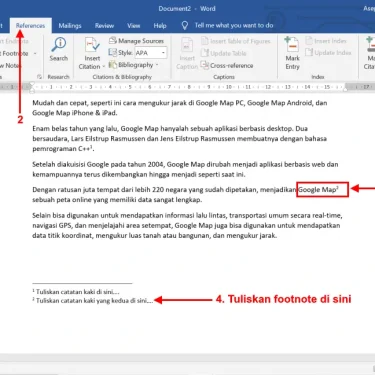The image size is (375, 375).
Task: Click the line 'sebuah peta online yang memiliki data'
Action: pos(117,200)
